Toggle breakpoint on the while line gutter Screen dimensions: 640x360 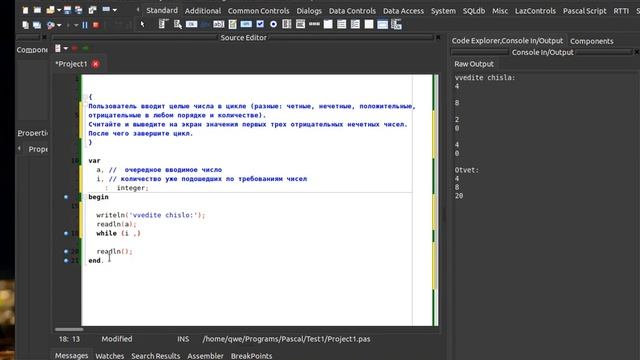coord(66,233)
